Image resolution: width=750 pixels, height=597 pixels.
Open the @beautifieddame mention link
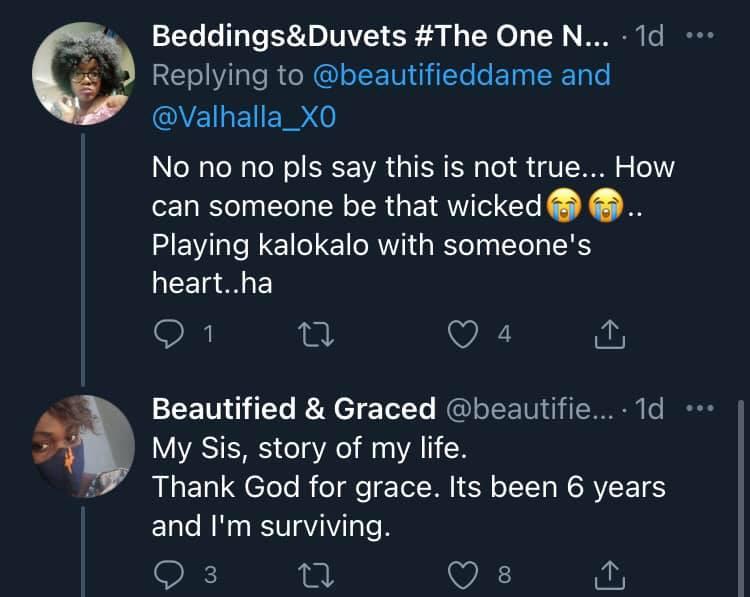(449, 76)
